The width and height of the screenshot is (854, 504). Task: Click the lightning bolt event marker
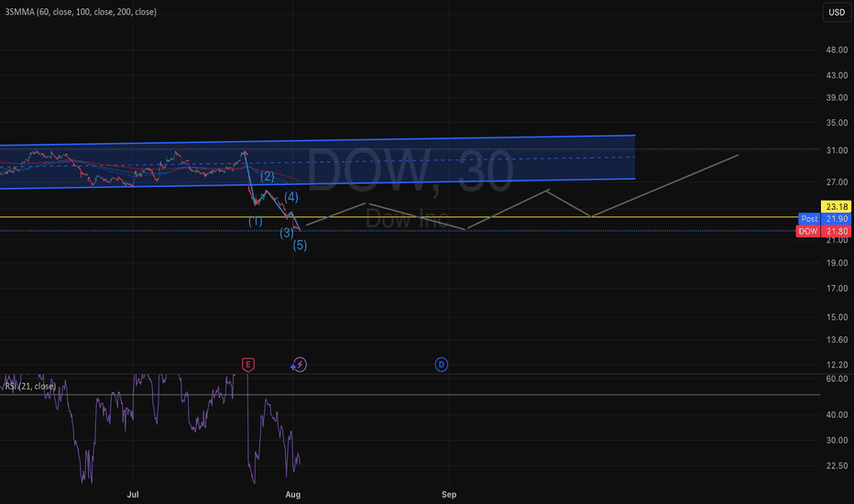coord(300,365)
